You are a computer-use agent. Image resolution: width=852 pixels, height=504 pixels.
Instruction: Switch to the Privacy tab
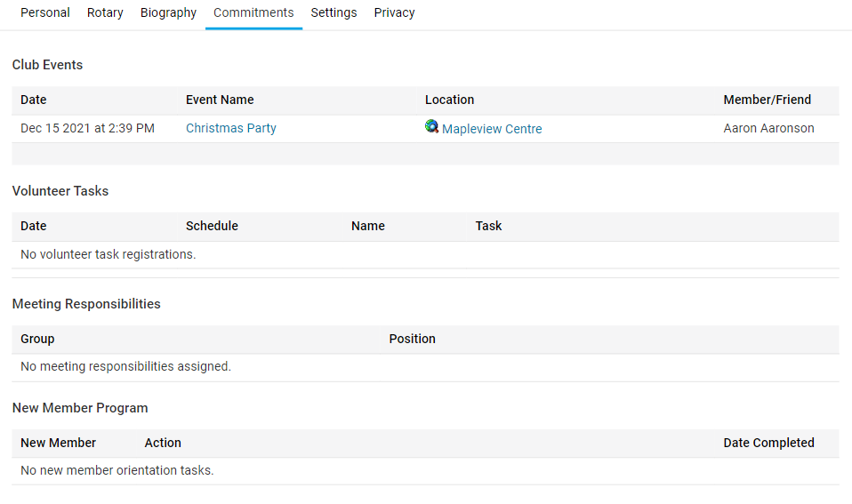click(x=394, y=13)
